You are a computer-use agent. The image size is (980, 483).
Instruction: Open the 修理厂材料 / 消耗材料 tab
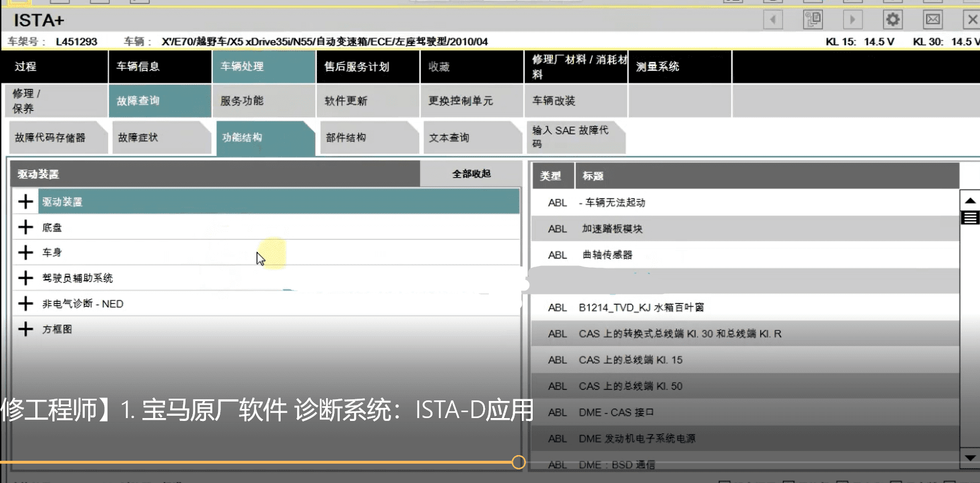point(577,67)
